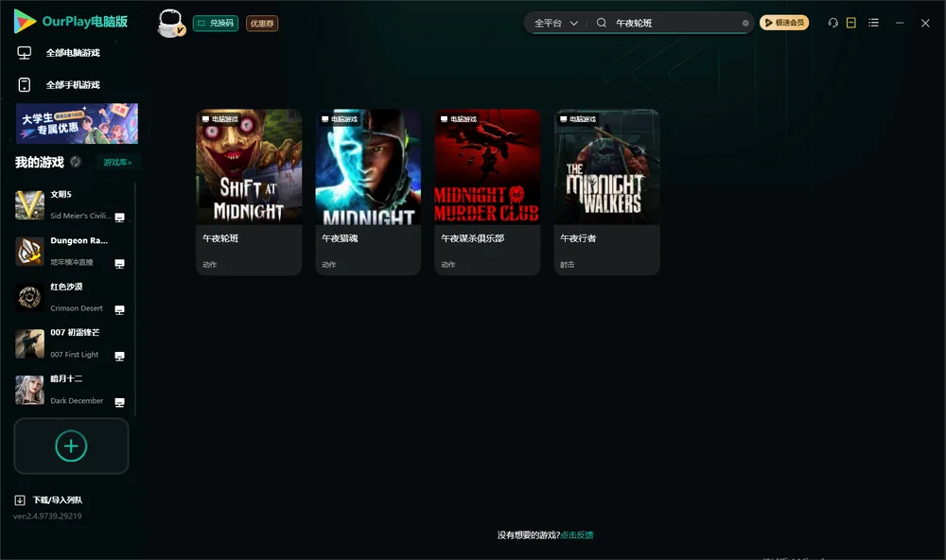Image resolution: width=946 pixels, height=560 pixels.
Task: Click the PC icon beside Dark December
Action: point(119,403)
